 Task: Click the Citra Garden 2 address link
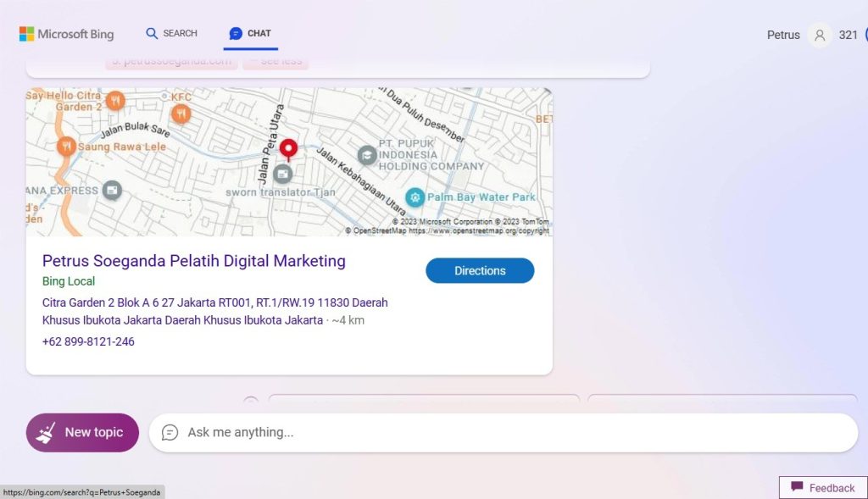[x=214, y=311]
